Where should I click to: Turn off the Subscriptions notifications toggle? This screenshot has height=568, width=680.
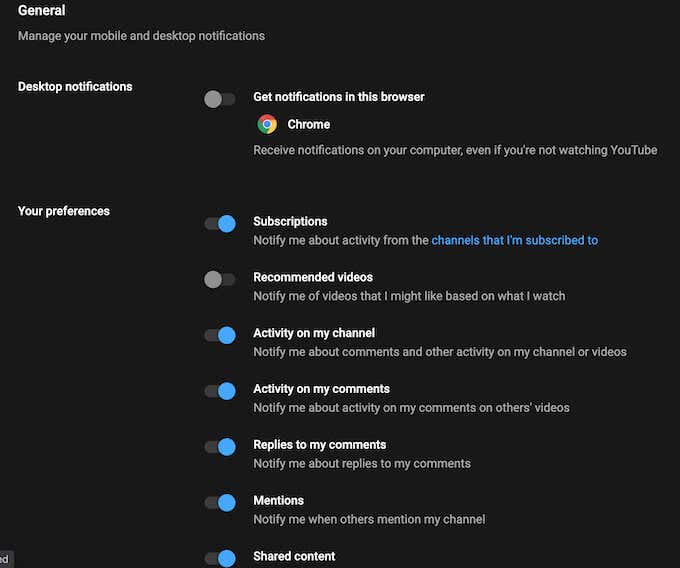point(219,224)
